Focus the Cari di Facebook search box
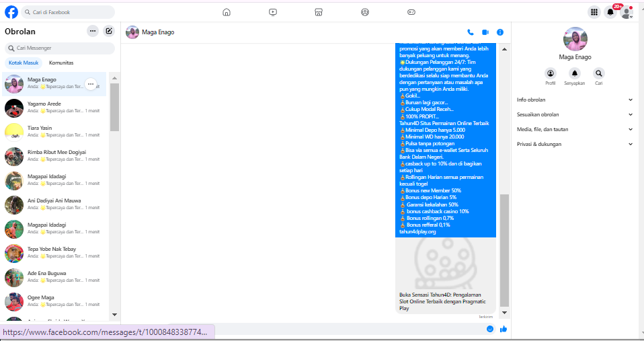644x341 pixels. (68, 12)
